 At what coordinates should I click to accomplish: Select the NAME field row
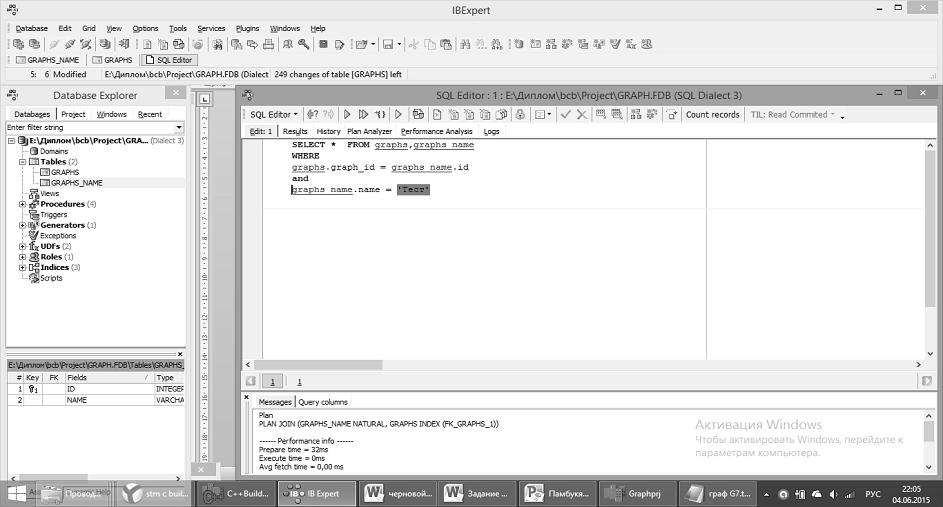[x=96, y=400]
